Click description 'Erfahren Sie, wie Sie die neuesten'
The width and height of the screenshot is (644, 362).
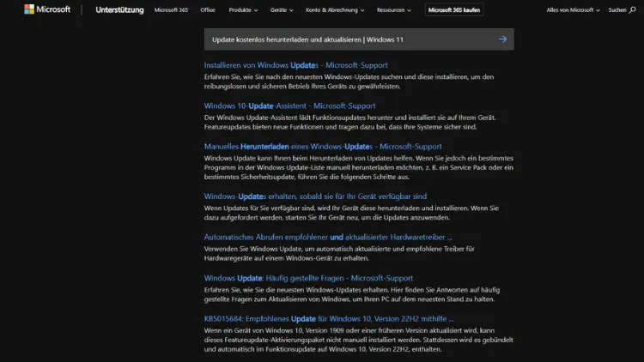click(x=352, y=294)
